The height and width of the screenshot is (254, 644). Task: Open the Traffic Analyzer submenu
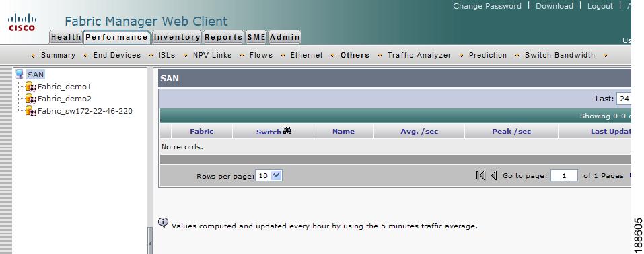419,55
